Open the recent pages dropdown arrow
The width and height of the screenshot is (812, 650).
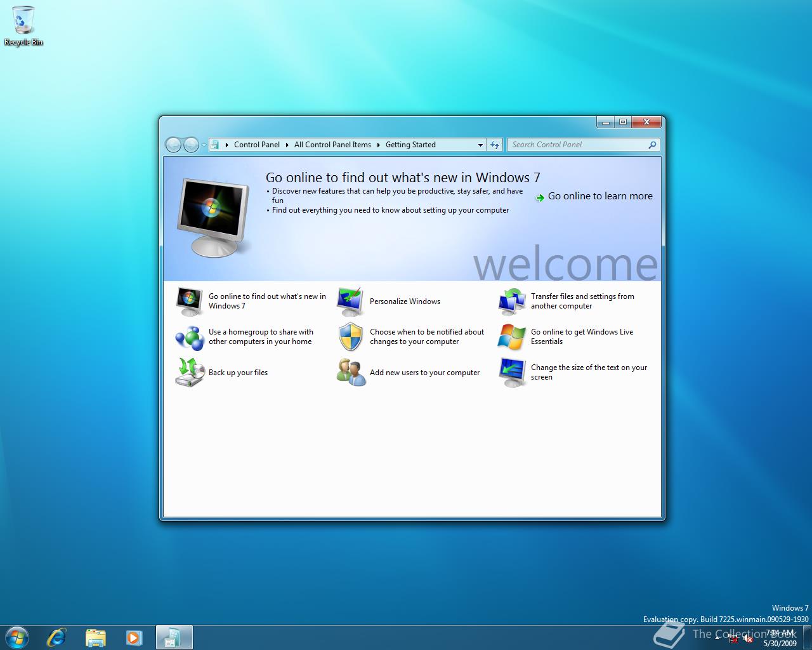(x=204, y=145)
